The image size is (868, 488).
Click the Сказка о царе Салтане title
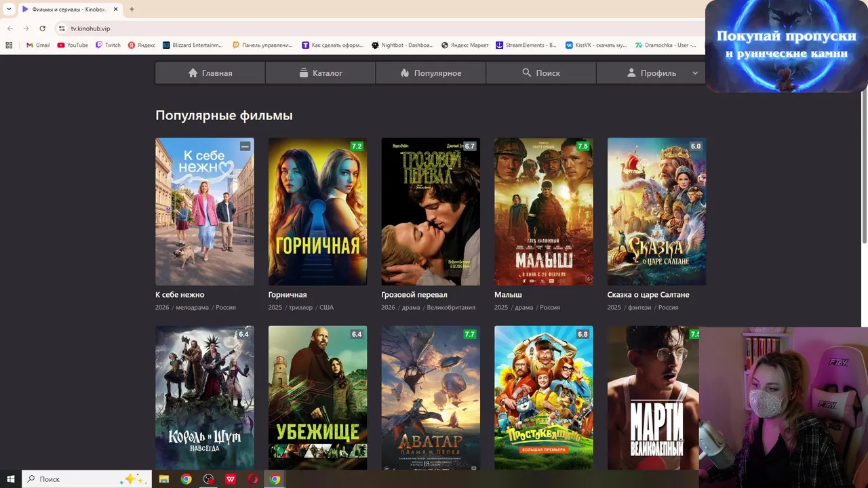pyautogui.click(x=648, y=295)
